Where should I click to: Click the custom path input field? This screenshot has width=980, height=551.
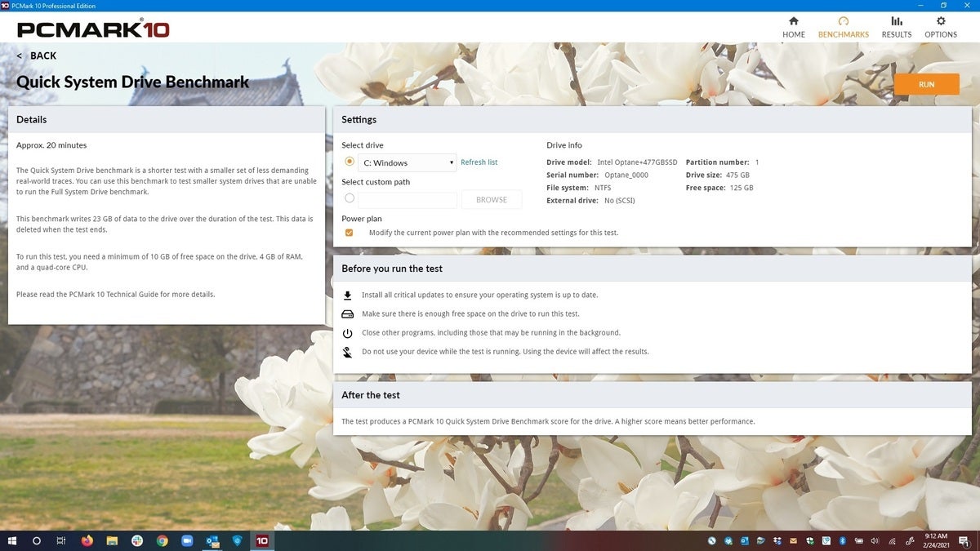(x=408, y=200)
